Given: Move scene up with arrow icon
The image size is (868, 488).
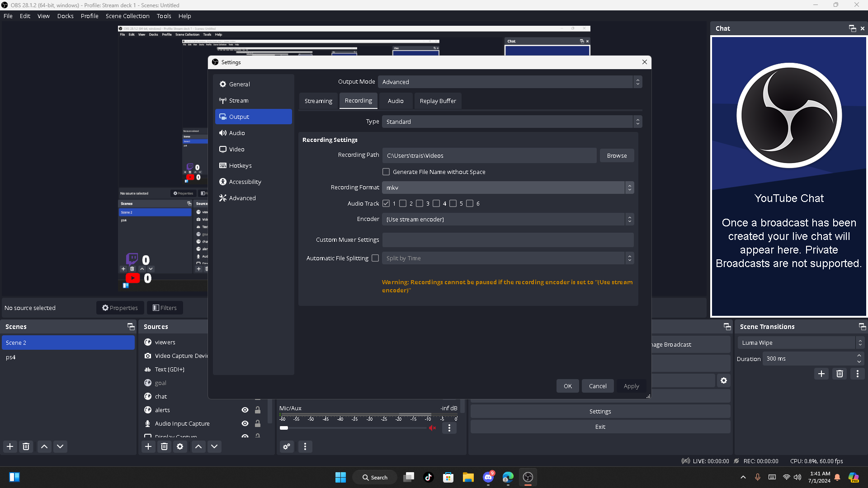Looking at the screenshot, I should coord(44,446).
